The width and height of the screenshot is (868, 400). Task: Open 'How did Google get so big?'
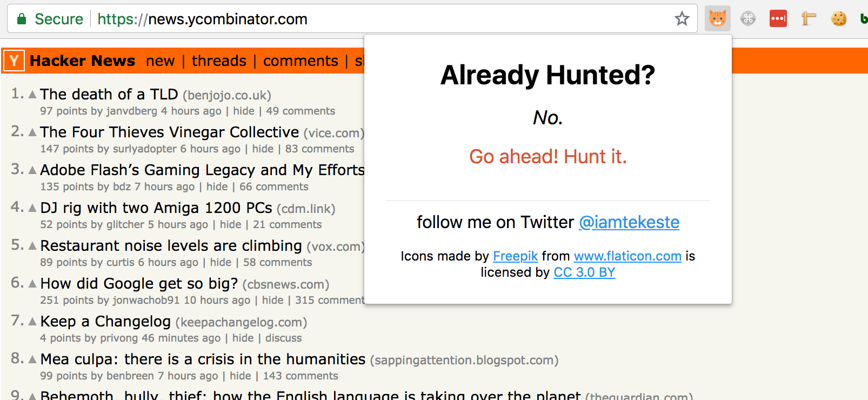[139, 283]
